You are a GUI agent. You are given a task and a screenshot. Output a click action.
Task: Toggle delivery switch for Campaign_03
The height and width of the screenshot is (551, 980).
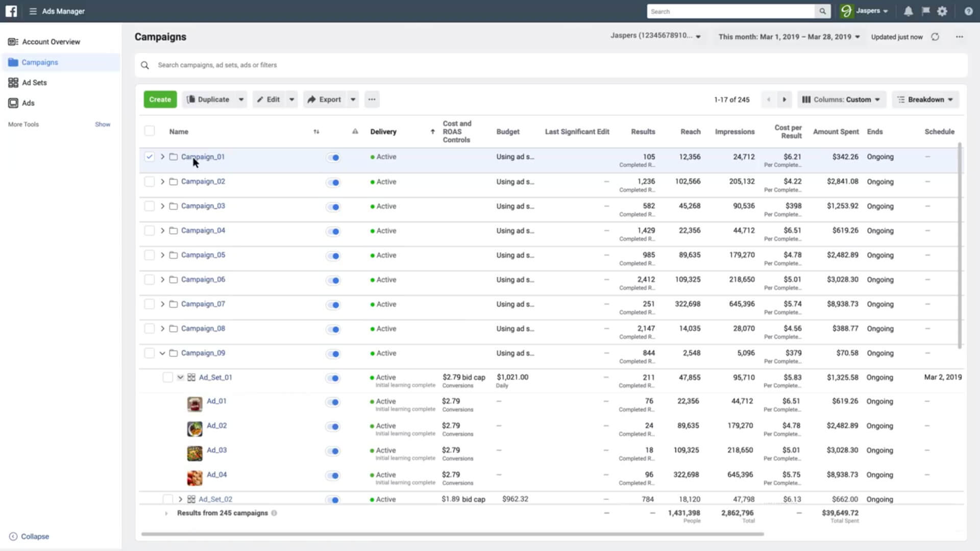(x=334, y=206)
